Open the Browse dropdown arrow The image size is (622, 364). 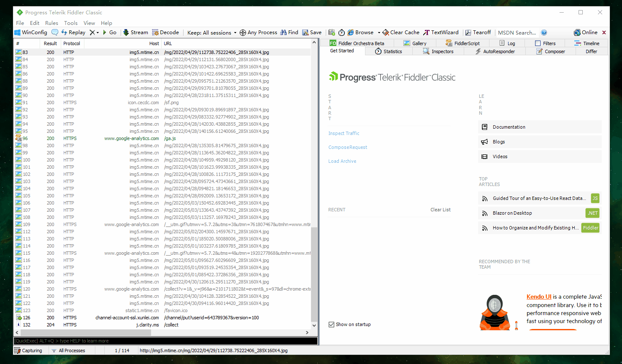379,32
